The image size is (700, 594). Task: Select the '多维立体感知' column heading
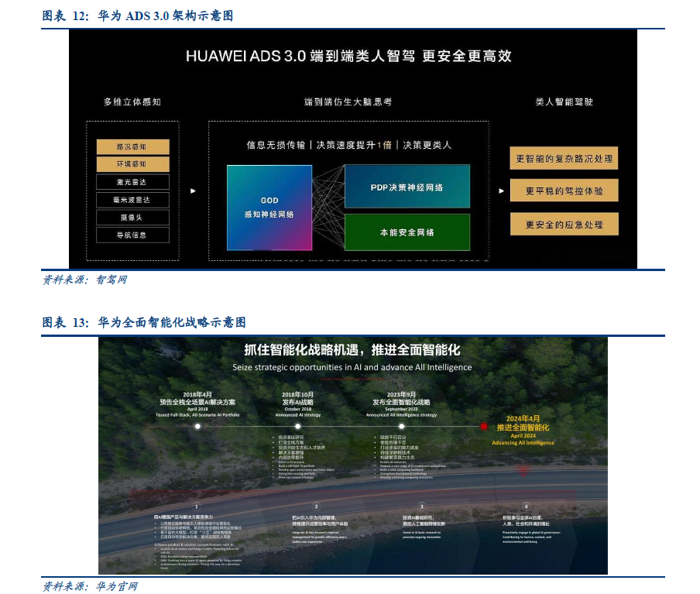tap(132, 101)
